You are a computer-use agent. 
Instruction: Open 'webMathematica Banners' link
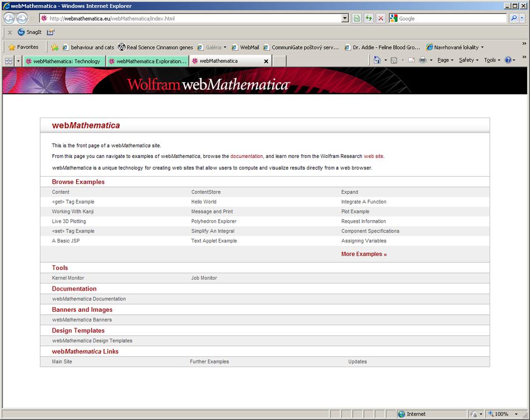(82, 320)
